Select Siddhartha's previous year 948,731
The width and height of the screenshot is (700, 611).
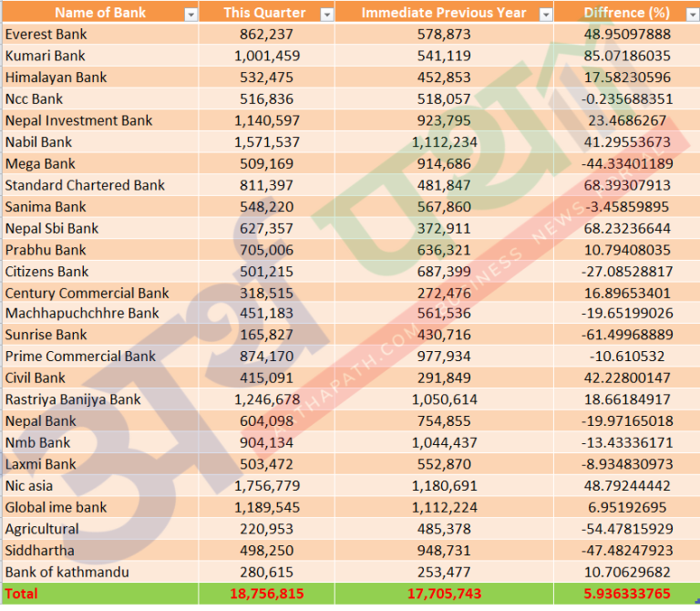(x=444, y=550)
